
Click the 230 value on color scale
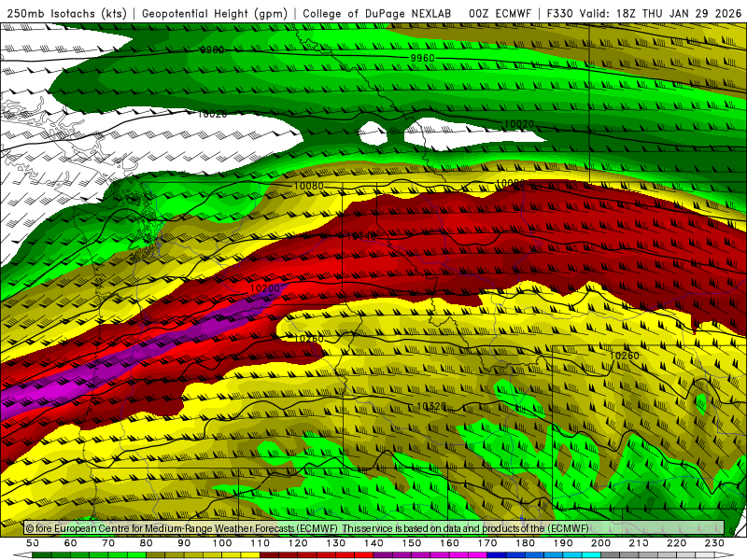[x=714, y=543]
